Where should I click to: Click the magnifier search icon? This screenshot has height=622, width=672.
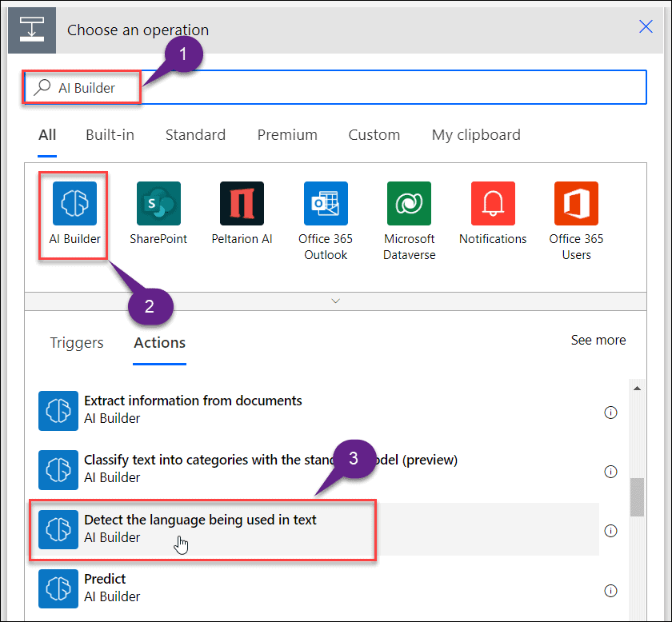42,87
